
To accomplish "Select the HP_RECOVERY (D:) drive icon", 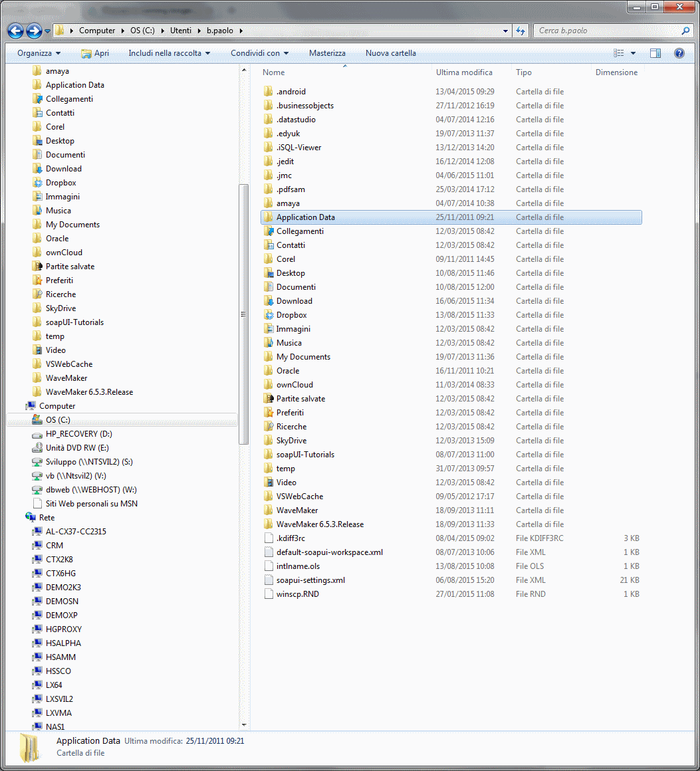I will point(37,434).
